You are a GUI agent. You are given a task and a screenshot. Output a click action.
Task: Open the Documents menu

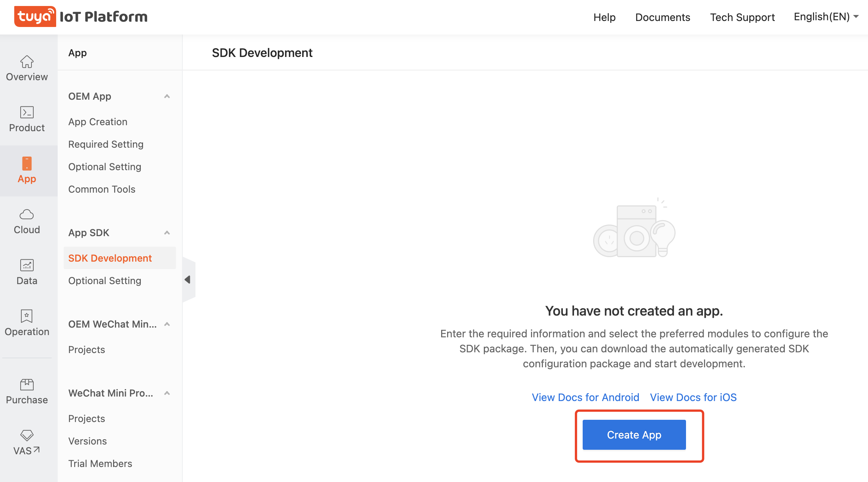[x=662, y=17]
